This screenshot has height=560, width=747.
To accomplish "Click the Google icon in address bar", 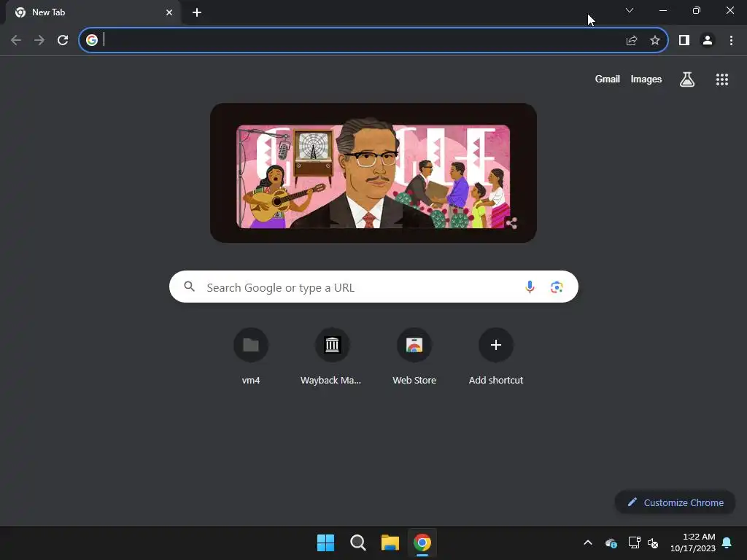I will click(x=92, y=40).
